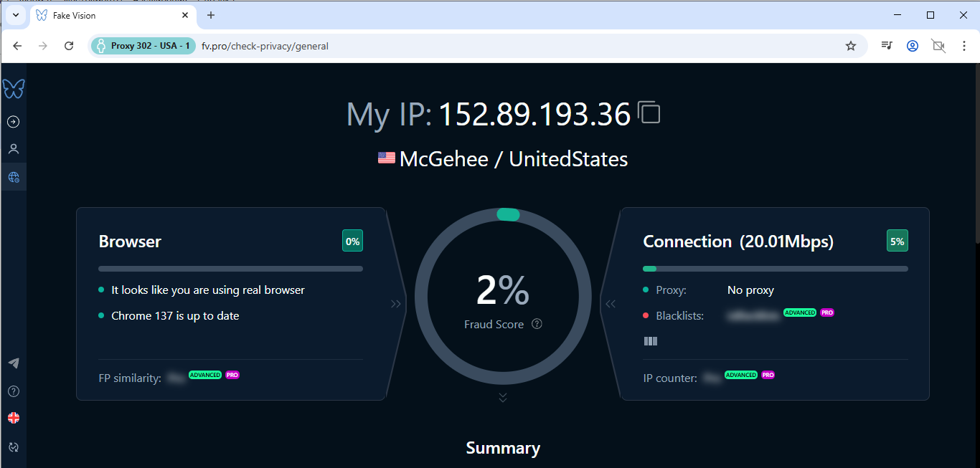Click PRO badge beside FP similarity

tap(232, 375)
